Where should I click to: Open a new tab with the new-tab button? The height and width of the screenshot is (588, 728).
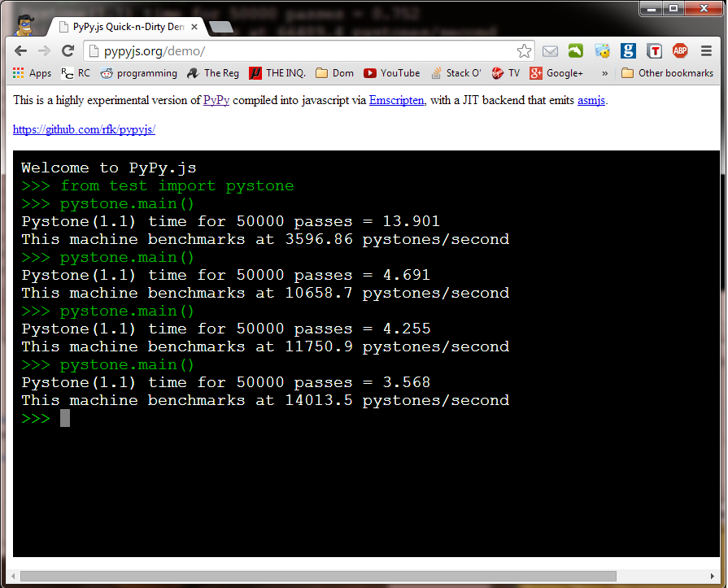221,28
